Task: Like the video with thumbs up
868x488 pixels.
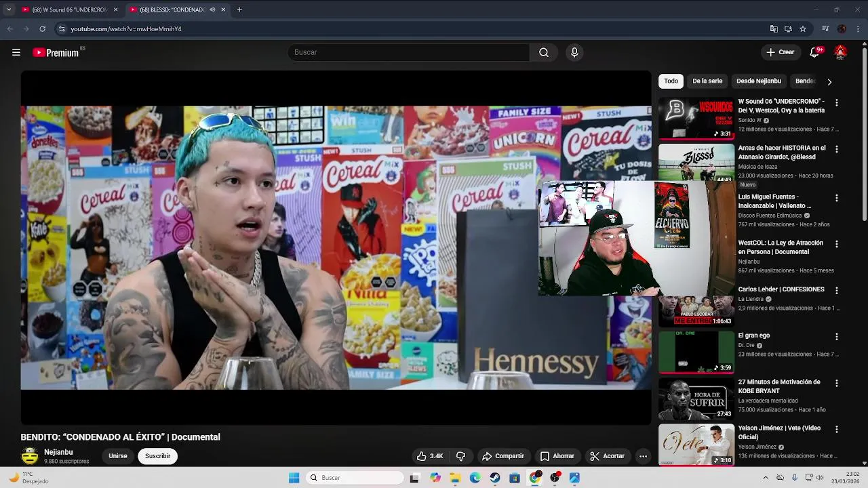Action: point(430,456)
